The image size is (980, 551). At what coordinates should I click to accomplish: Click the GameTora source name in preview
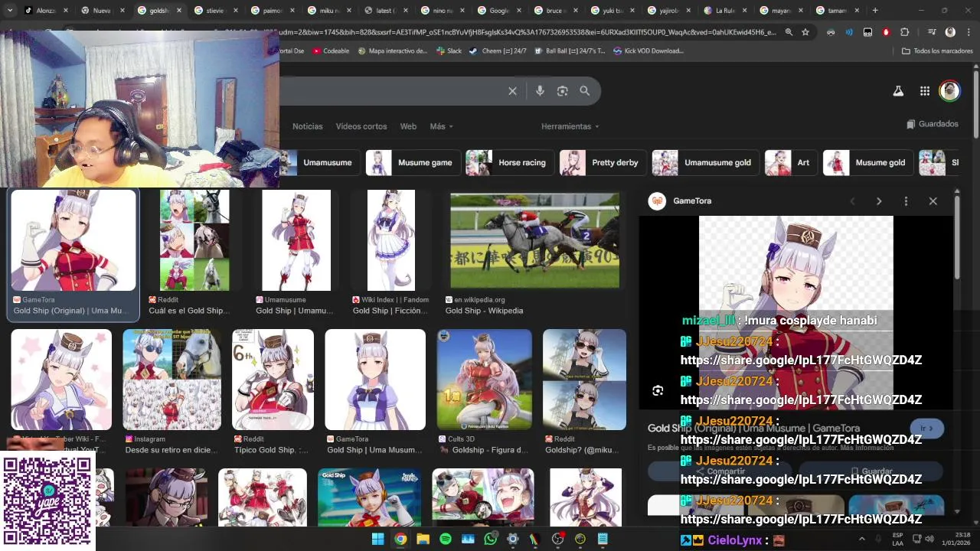click(692, 201)
